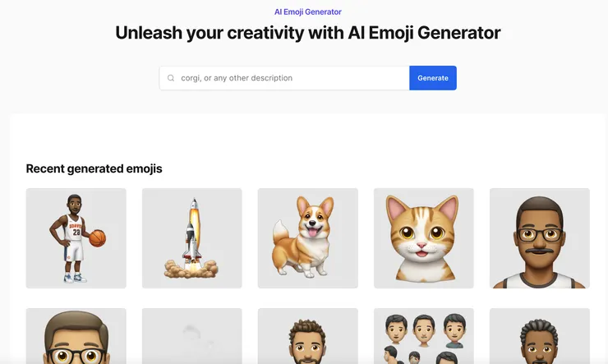Click the magnifying glass search icon
The width and height of the screenshot is (608, 364).
click(x=171, y=78)
